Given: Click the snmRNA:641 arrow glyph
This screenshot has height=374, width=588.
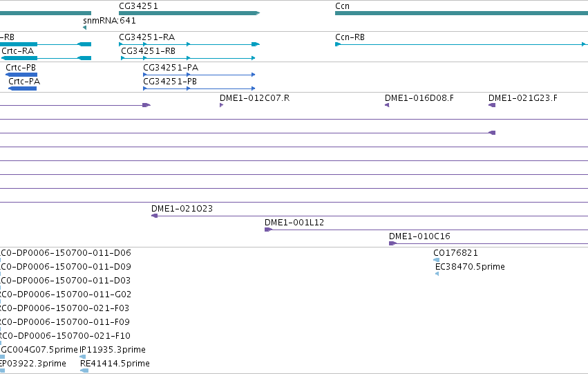Looking at the screenshot, I should (x=85, y=28).
